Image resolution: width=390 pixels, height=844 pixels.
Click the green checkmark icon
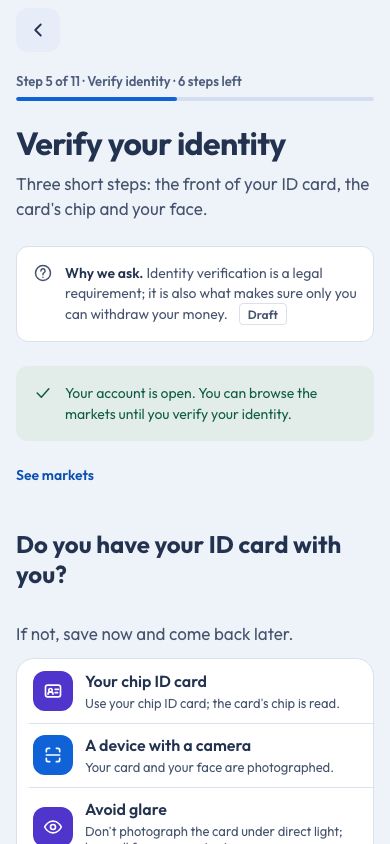click(43, 393)
